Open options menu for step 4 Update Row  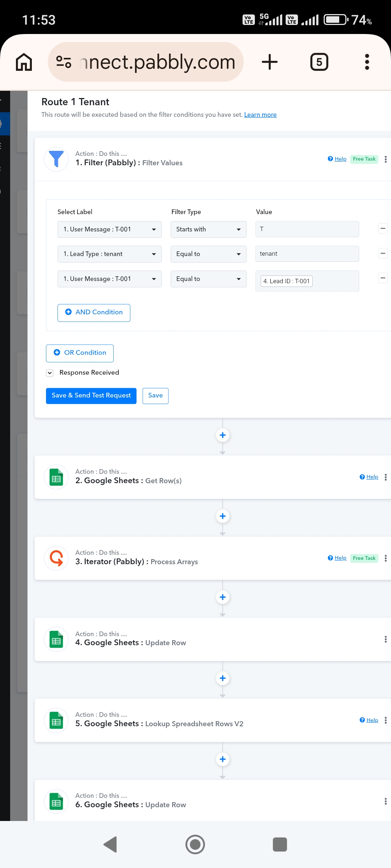pyautogui.click(x=386, y=639)
